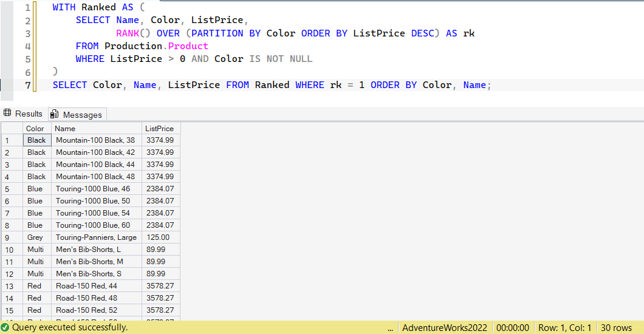Viewport: 644px width, 334px height.
Task: Click the 'Row: 1, Col: 1' status entry
Action: click(565, 328)
